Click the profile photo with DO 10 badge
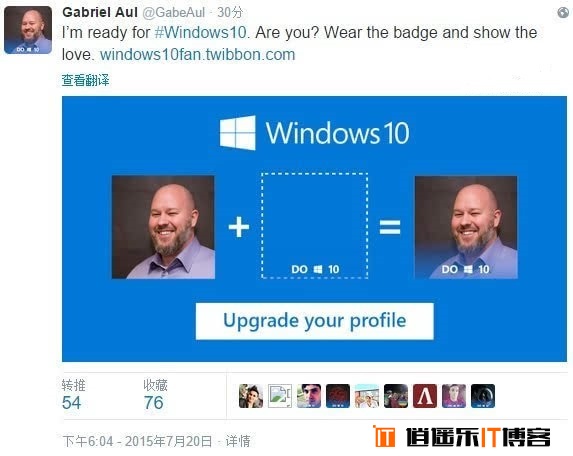573x456 pixels. click(x=466, y=227)
